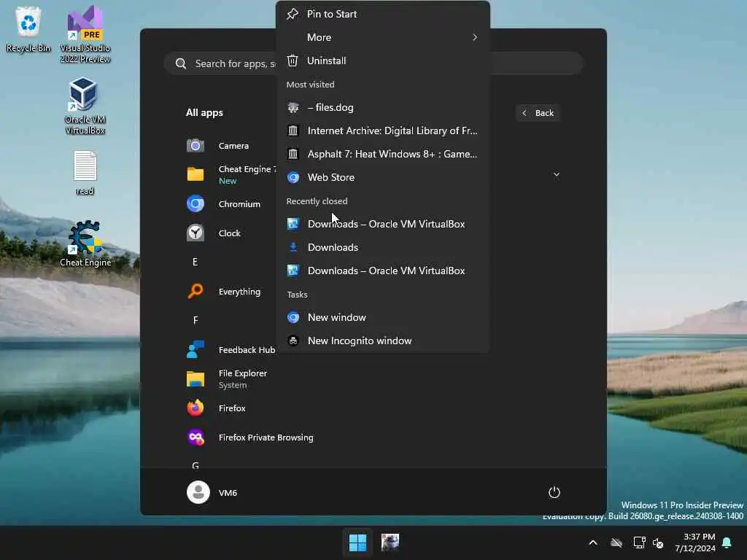Click the Windows Start button in taskbar
Viewport: 747px width, 560px height.
[x=357, y=542]
